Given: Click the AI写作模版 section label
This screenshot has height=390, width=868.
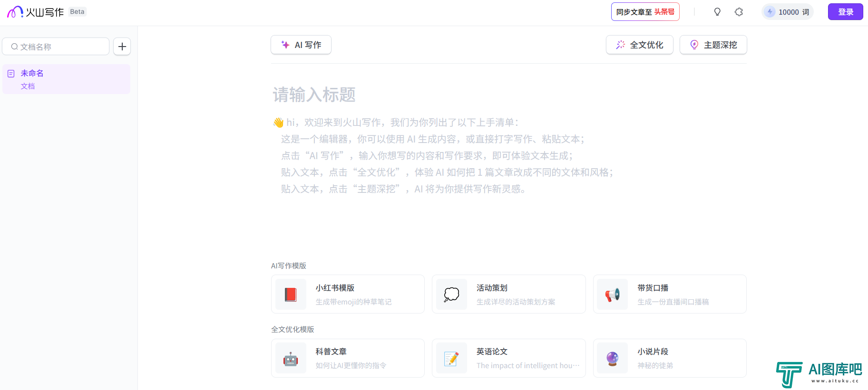Looking at the screenshot, I should point(289,266).
